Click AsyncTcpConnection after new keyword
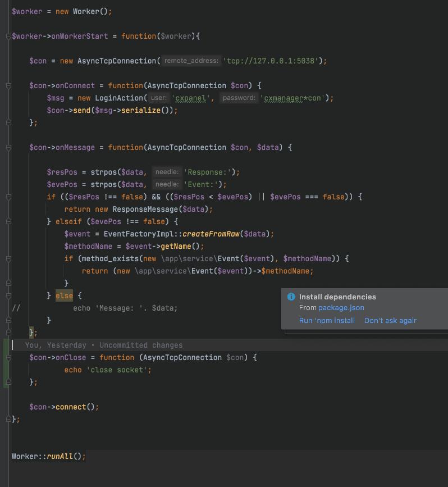Viewport: 448px width, 487px height. tap(117, 61)
